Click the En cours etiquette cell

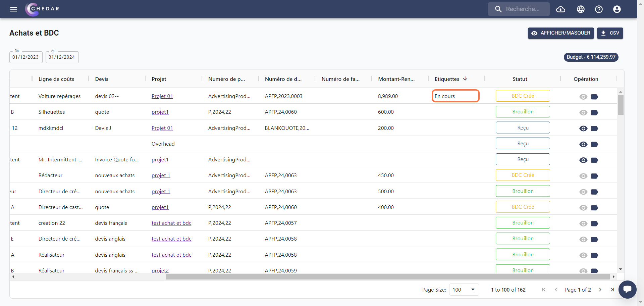click(455, 96)
